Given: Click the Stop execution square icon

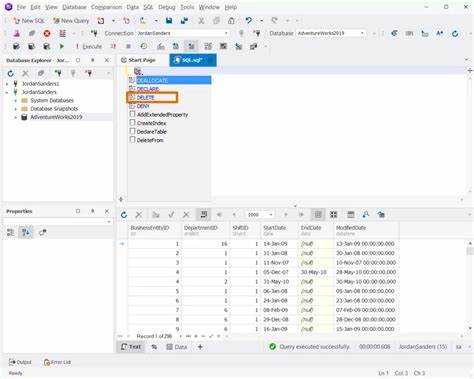Looking at the screenshot, I should (x=128, y=46).
